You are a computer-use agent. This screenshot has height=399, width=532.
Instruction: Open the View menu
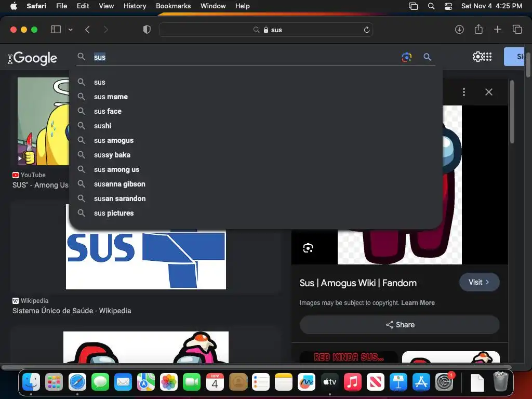coord(106,6)
